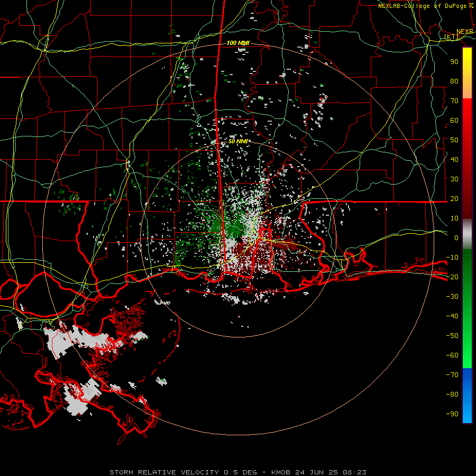Click the 100 NMI range ring label
Viewport: 476px width, 476px height.
click(238, 43)
